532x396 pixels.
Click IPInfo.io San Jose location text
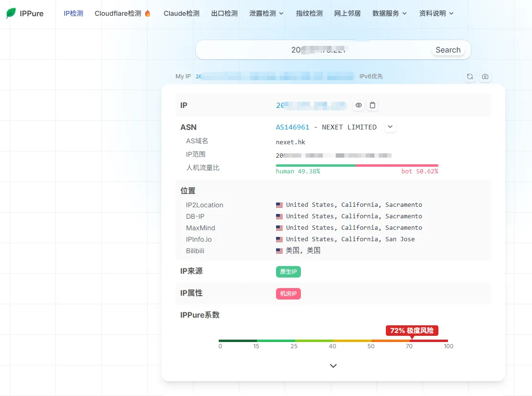[x=350, y=239]
